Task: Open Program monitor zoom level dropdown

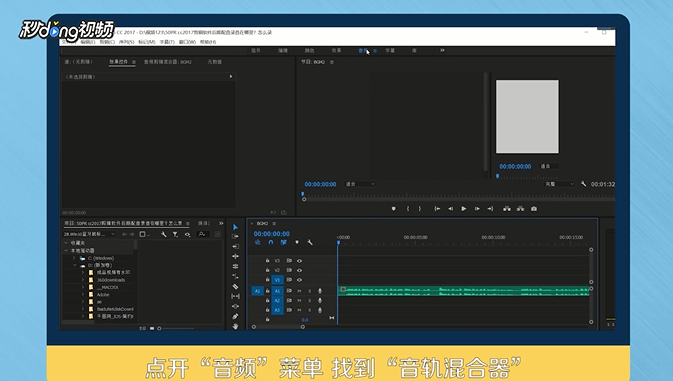Action: (360, 184)
